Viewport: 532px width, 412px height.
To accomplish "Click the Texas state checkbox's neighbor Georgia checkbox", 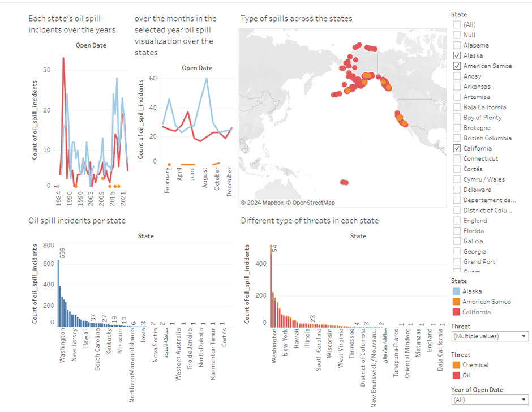I will tap(457, 251).
